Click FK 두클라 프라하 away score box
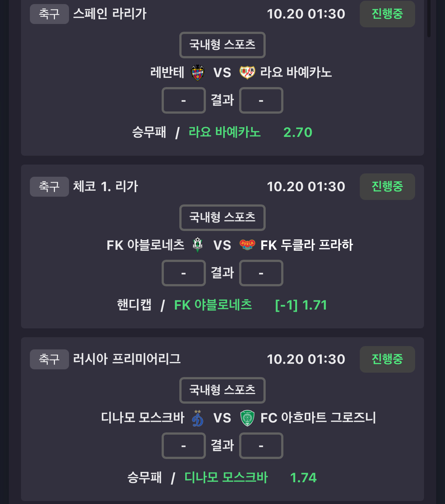 click(x=261, y=273)
